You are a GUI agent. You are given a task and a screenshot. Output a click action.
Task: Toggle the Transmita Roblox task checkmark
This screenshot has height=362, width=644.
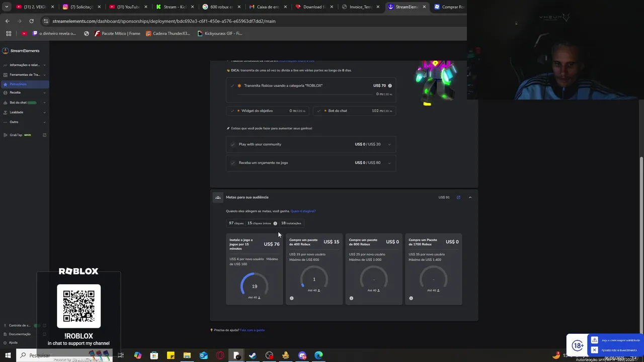[x=232, y=85]
